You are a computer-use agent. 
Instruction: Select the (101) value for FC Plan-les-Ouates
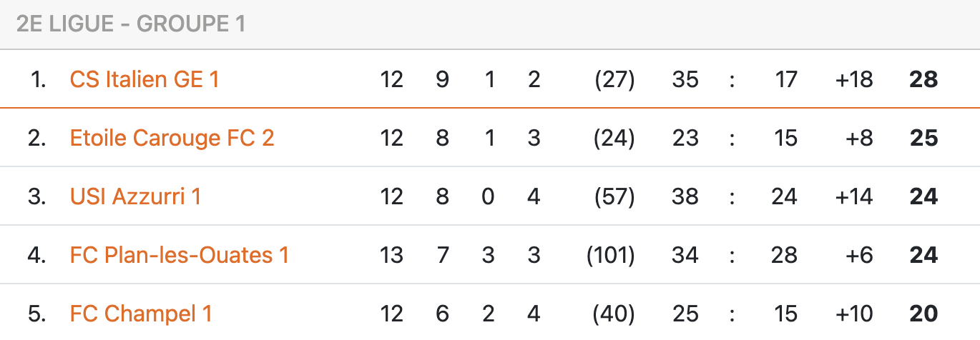[x=610, y=255]
